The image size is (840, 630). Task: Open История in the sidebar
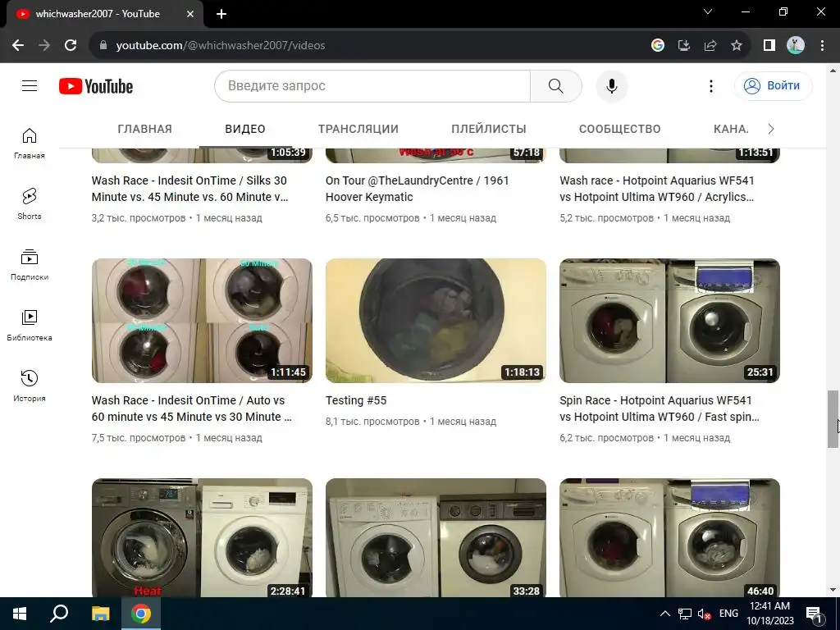pos(30,386)
